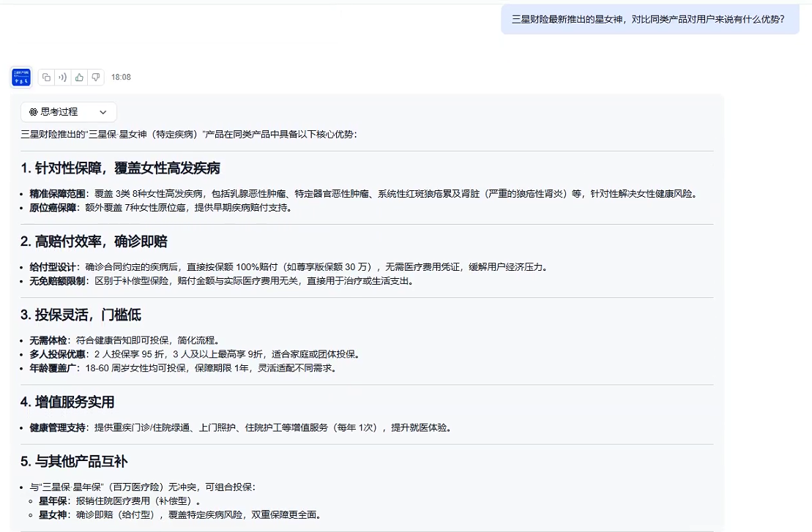The height and width of the screenshot is (532, 812).
Task: Copy the assistant's reply
Action: click(46, 77)
